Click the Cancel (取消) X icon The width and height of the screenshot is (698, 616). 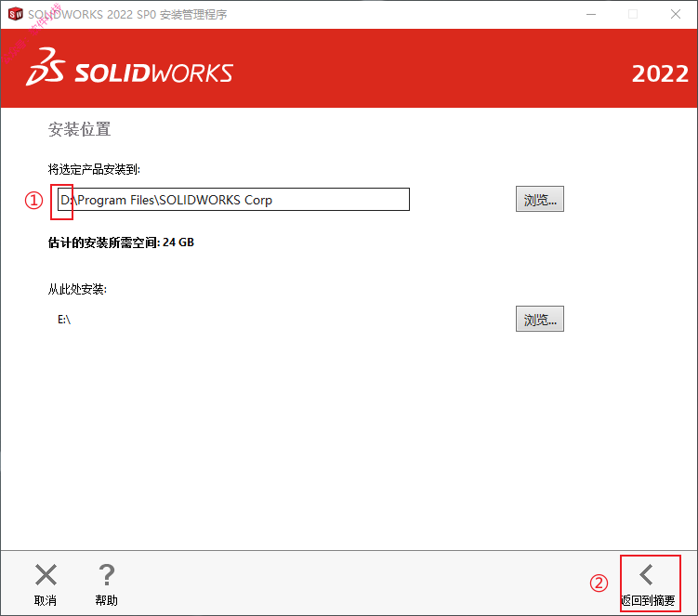tap(46, 575)
